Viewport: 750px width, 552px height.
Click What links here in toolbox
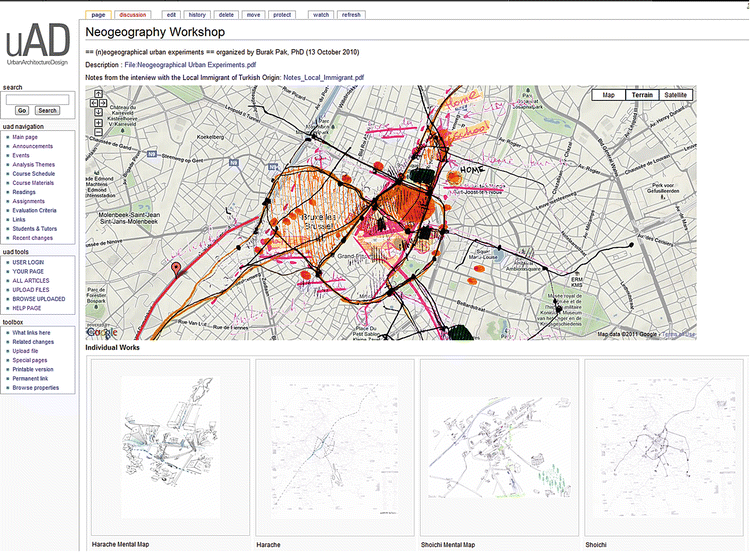31,333
